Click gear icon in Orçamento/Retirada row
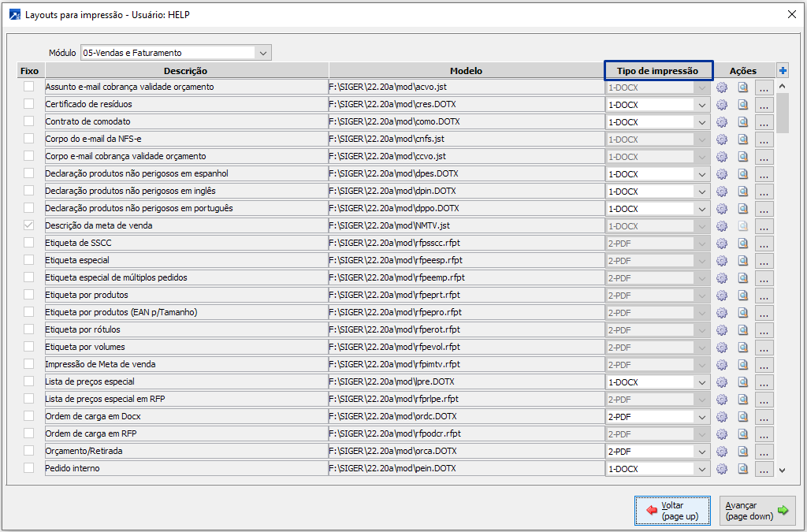The width and height of the screenshot is (807, 532). [722, 452]
